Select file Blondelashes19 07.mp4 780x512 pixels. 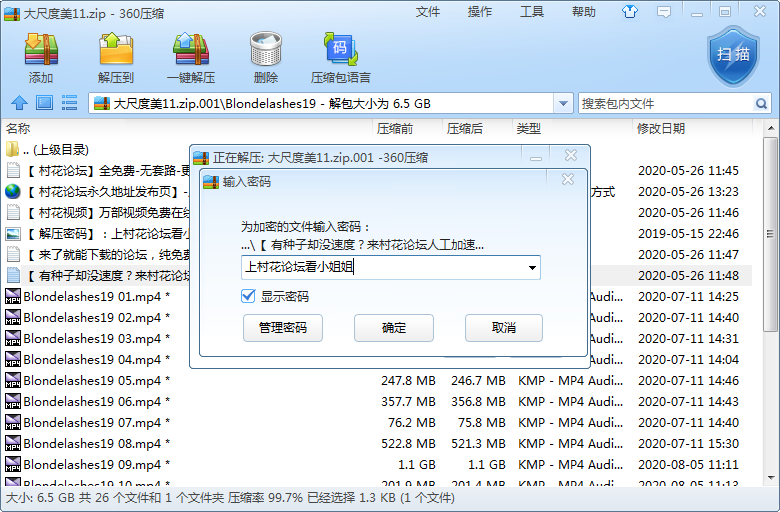tap(97, 422)
